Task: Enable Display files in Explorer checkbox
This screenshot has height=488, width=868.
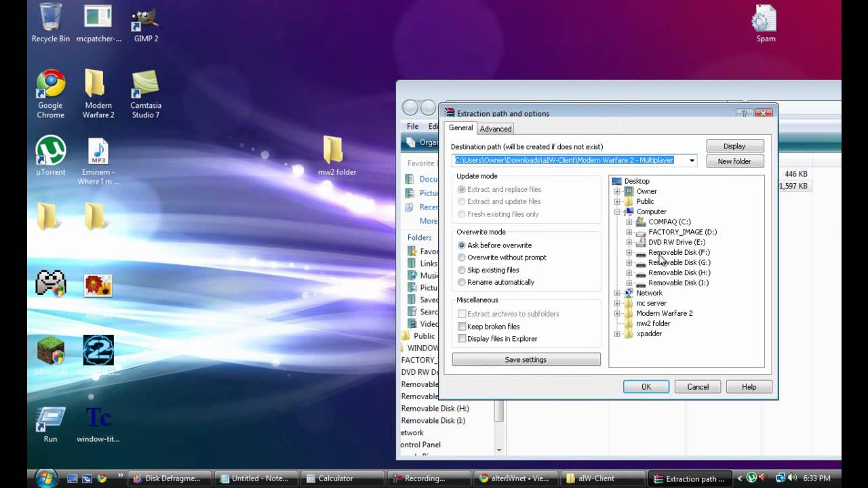Action: pos(462,338)
